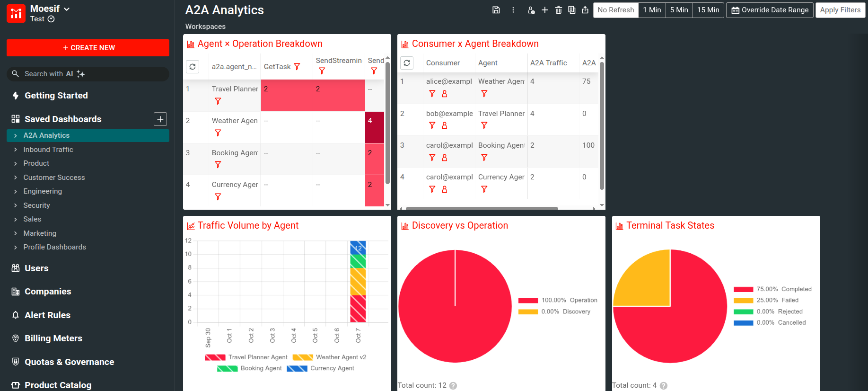The image size is (868, 391).
Task: Open dashboard permissions user-lock icon
Action: pyautogui.click(x=531, y=10)
